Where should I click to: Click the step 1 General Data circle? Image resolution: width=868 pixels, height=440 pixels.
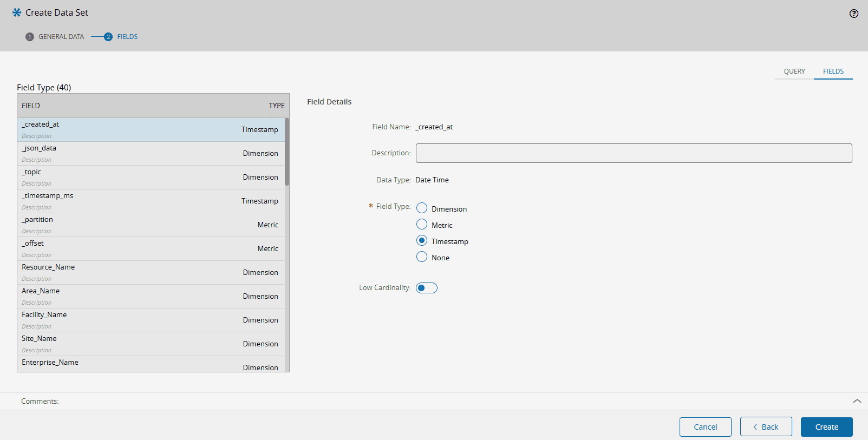click(30, 37)
